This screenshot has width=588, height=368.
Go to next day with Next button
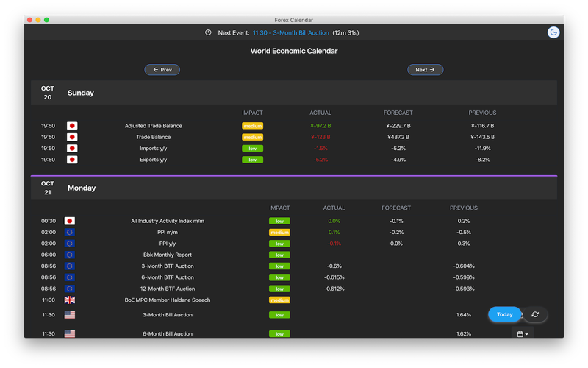click(426, 69)
